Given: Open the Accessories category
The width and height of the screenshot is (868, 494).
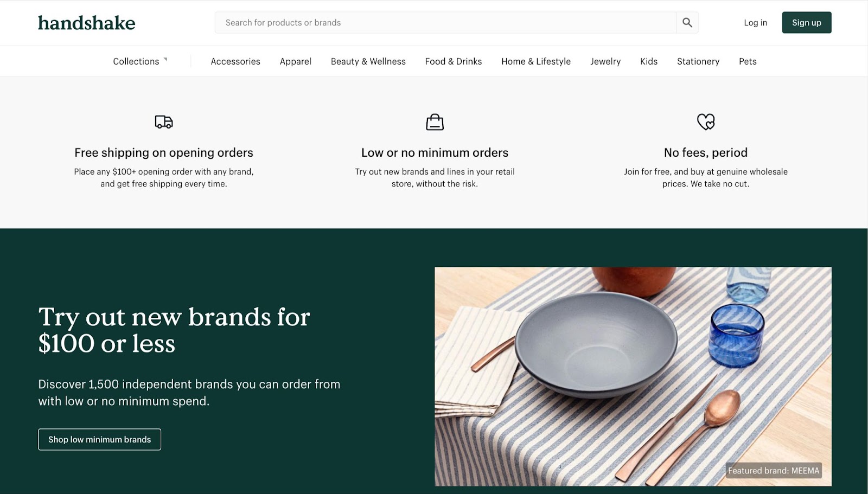Looking at the screenshot, I should pyautogui.click(x=235, y=61).
